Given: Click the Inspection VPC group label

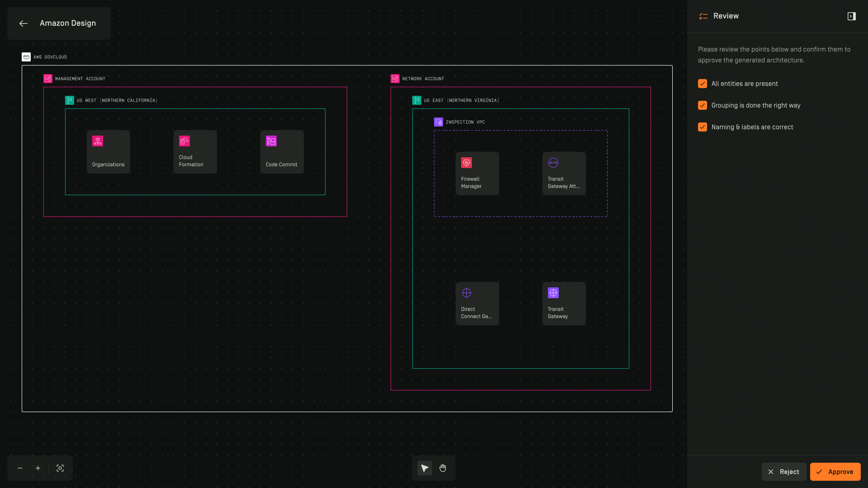Looking at the screenshot, I should pyautogui.click(x=465, y=122).
